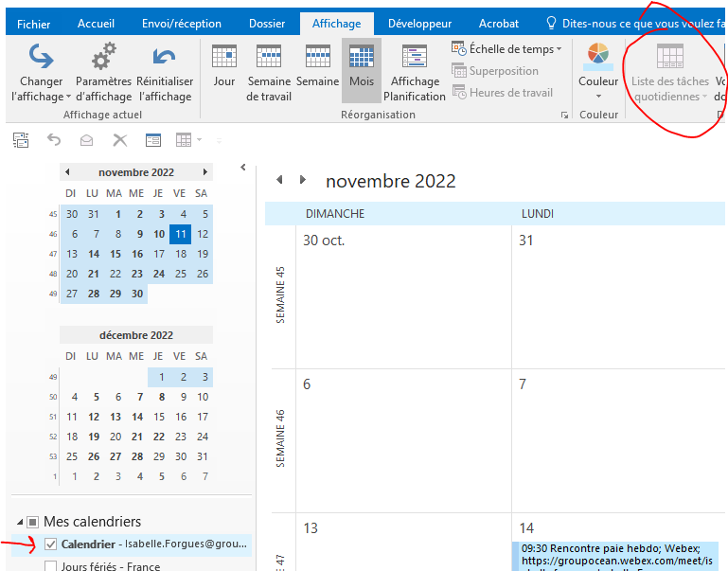Open Réorganisation dialog launcher
The width and height of the screenshot is (728, 571).
coord(564,115)
